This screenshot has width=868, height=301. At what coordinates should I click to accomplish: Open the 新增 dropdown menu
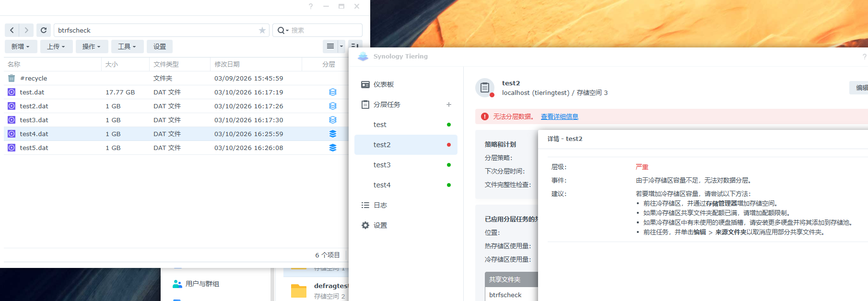[21, 46]
